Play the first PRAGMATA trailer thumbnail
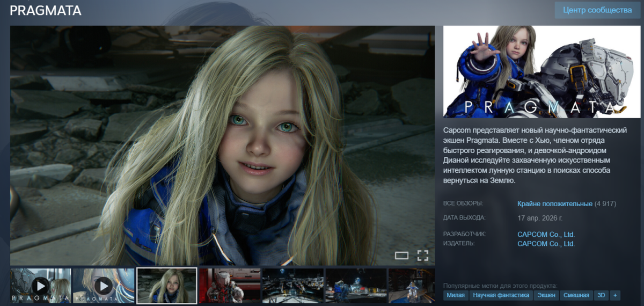 click(x=41, y=286)
